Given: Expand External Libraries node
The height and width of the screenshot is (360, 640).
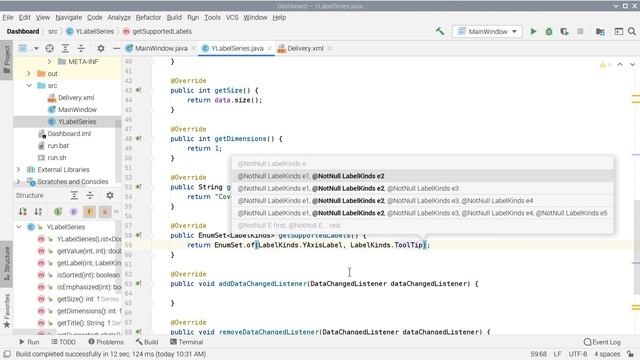Looking at the screenshot, I should (18, 169).
